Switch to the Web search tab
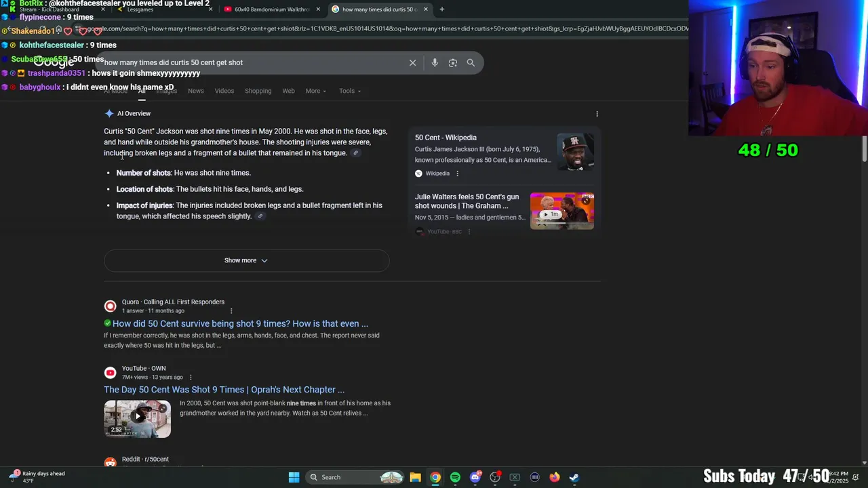Screen dimensions: 868x488 click(x=288, y=91)
